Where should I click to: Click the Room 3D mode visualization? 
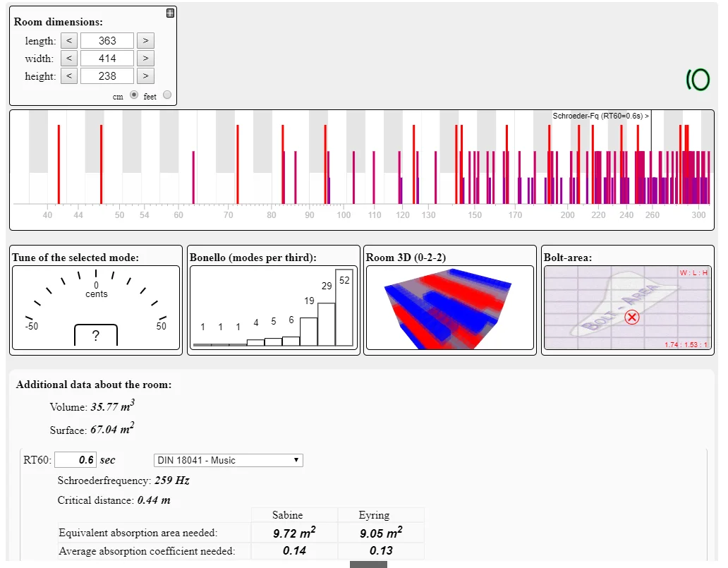tap(449, 308)
